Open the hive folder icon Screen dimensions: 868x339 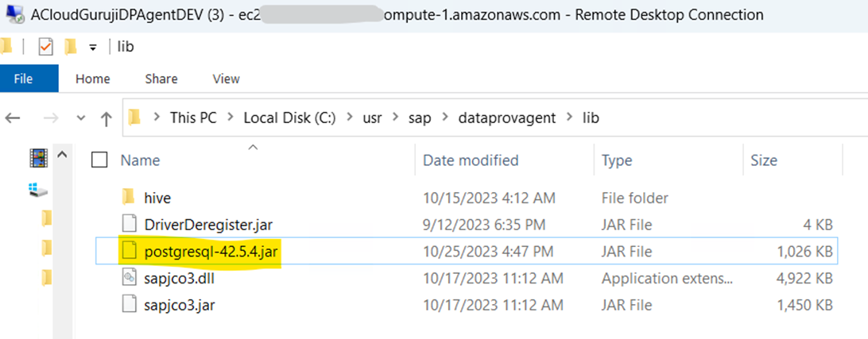point(129,198)
